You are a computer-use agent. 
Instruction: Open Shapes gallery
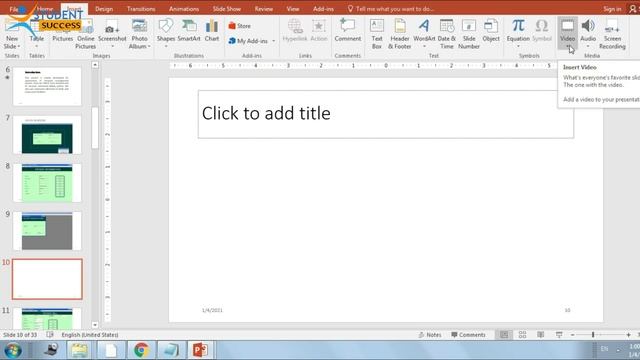[x=166, y=33]
